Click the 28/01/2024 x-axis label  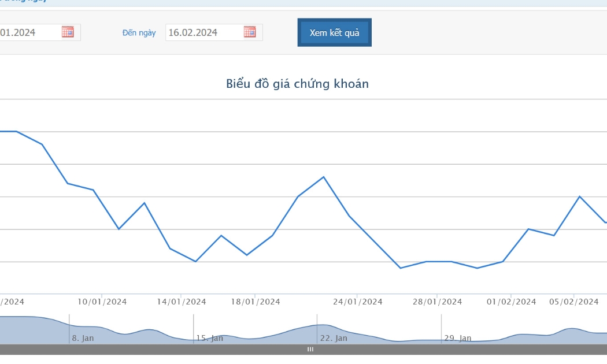(x=438, y=302)
